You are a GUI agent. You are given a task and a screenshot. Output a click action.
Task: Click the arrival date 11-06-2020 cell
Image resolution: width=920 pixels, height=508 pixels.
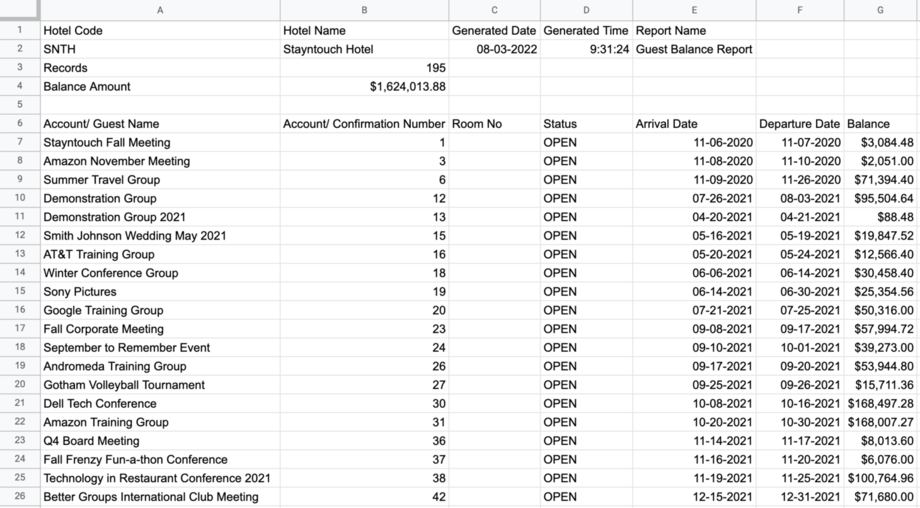[x=694, y=143]
